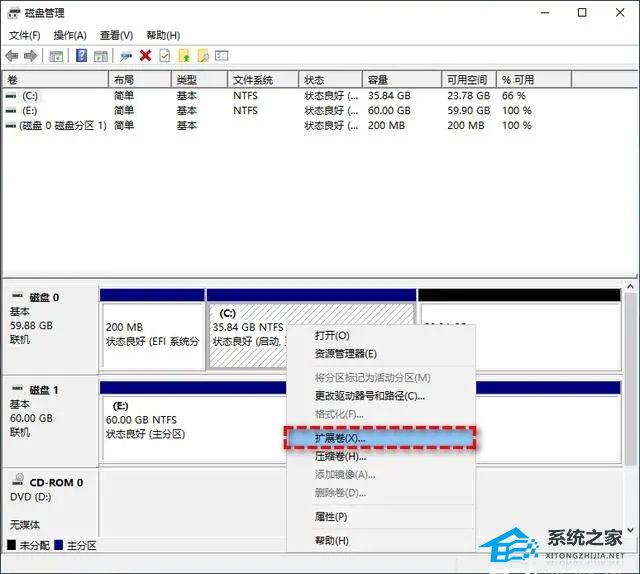Viewport: 640px width, 574px height.
Task: Sort by the 文件系统 column header
Action: (x=263, y=80)
